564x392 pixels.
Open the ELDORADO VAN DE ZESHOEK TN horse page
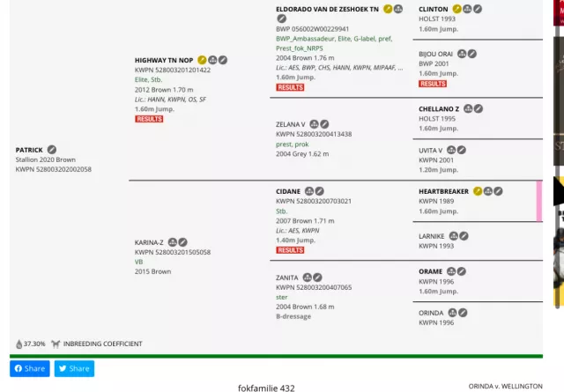[327, 9]
